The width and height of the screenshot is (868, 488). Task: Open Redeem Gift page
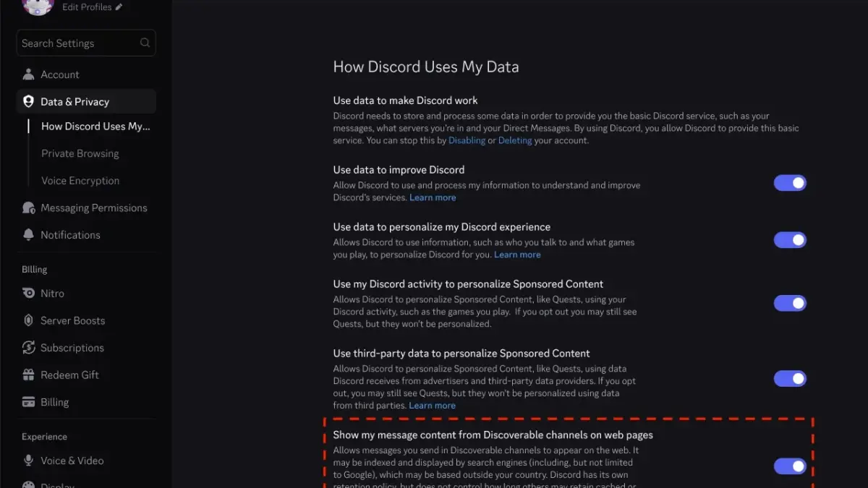coord(86,374)
